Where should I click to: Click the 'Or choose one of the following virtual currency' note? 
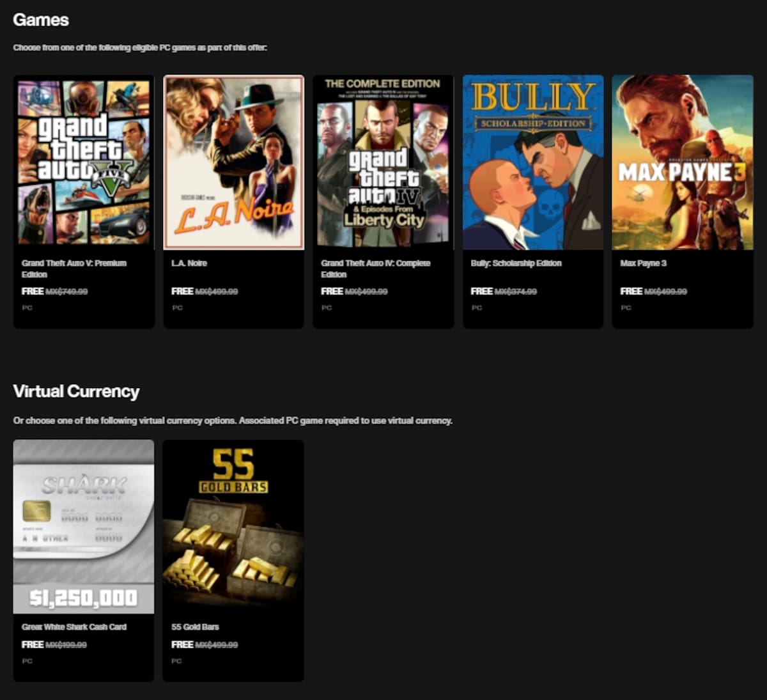233,421
